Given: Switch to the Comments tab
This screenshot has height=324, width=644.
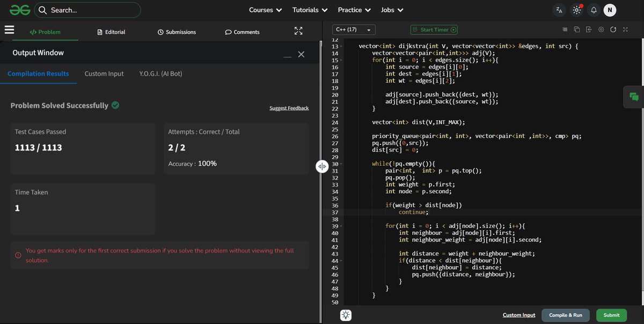Looking at the screenshot, I should point(242,32).
